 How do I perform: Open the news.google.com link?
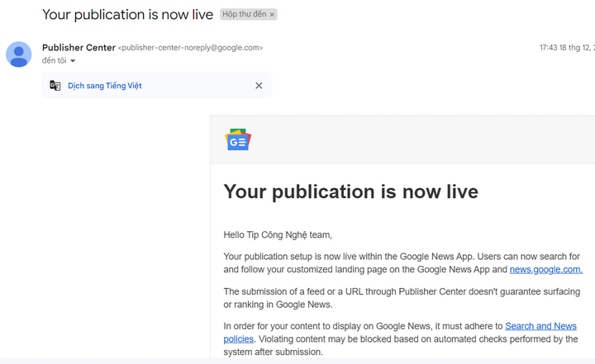pos(546,270)
